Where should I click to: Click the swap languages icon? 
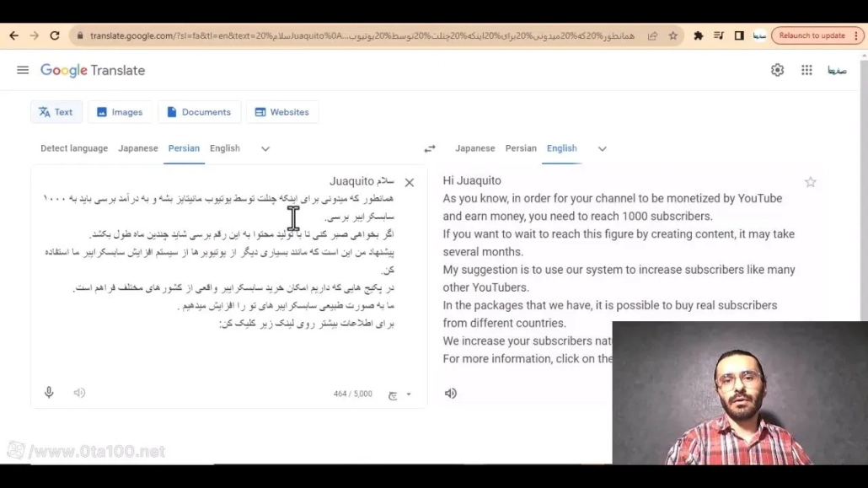pyautogui.click(x=430, y=148)
